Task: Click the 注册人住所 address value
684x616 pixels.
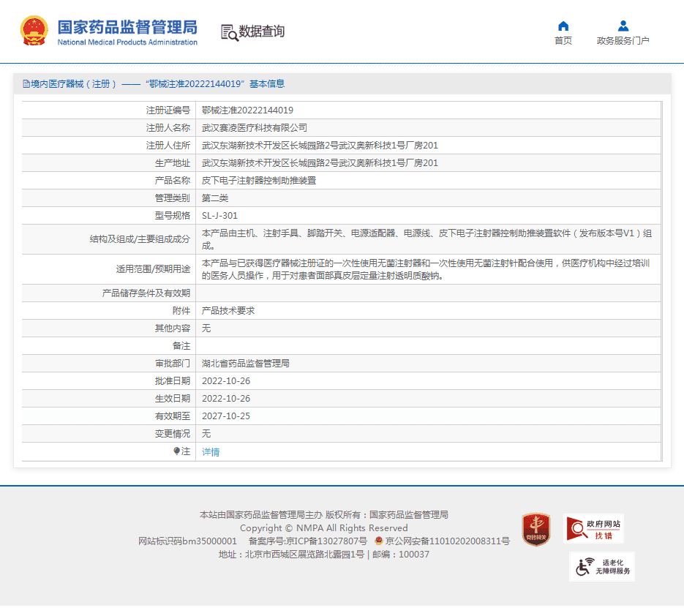Action: point(320,146)
